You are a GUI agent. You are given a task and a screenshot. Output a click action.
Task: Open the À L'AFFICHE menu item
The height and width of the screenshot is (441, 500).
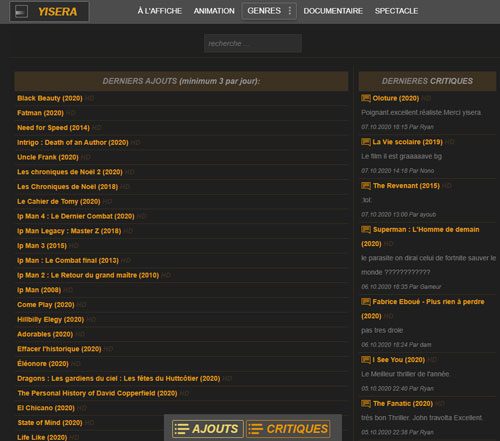(160, 11)
